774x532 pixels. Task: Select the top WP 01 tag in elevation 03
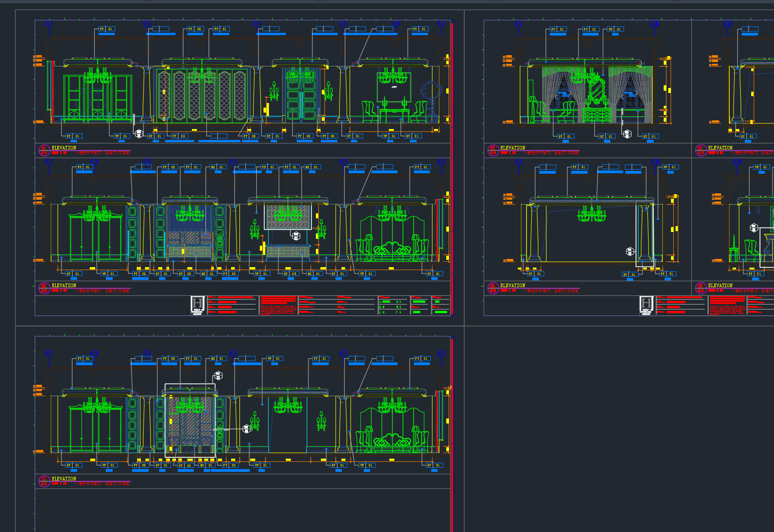tap(614, 29)
